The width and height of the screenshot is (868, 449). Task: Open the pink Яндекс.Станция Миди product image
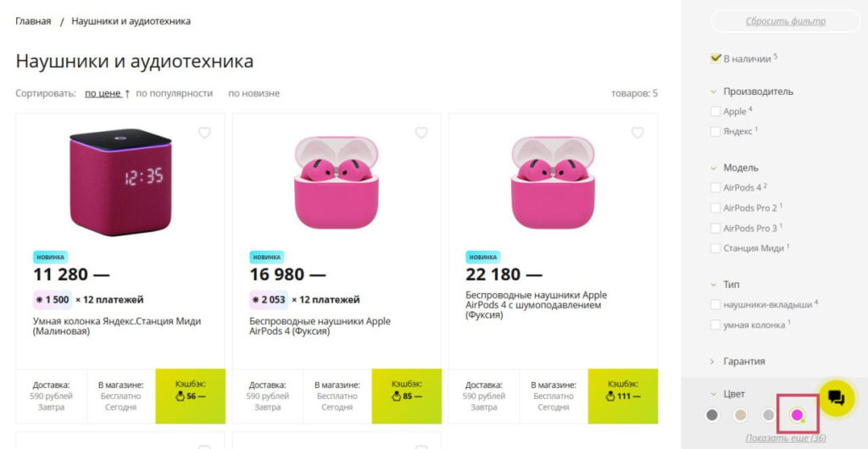[x=120, y=182]
